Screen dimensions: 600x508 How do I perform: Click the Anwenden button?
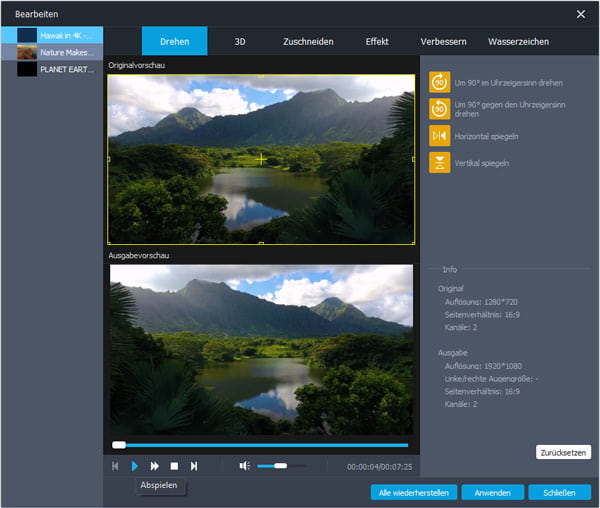coord(493,492)
